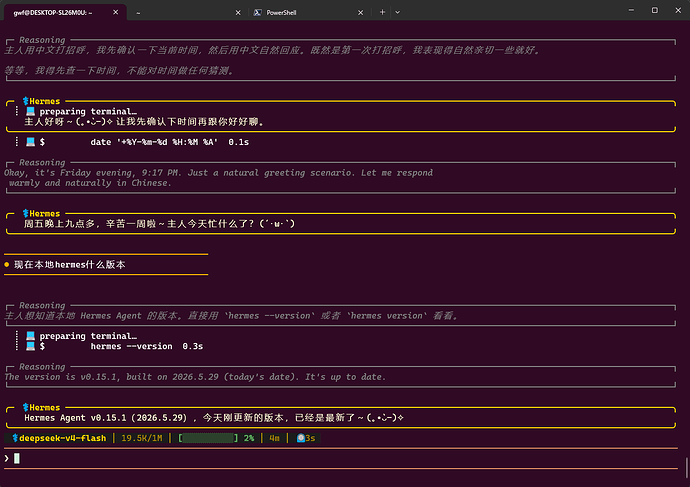Switch to the gwf@DESKTOP-SL26M0U tab
Image resolution: width=690 pixels, height=487 pixels.
point(65,12)
